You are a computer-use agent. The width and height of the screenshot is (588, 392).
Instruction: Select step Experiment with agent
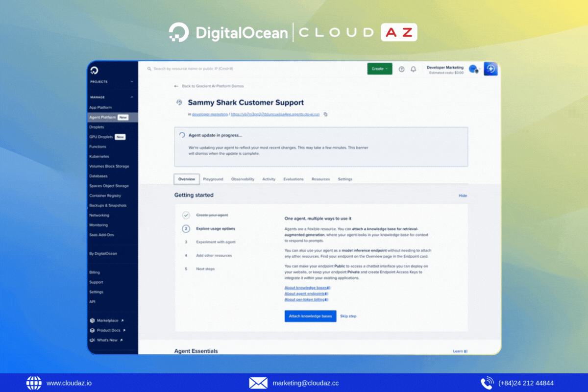pos(216,242)
